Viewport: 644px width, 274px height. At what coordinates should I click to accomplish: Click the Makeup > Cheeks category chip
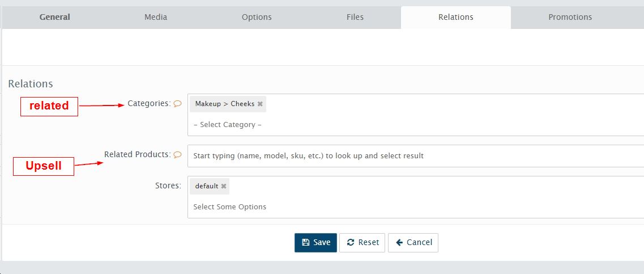[x=228, y=104]
